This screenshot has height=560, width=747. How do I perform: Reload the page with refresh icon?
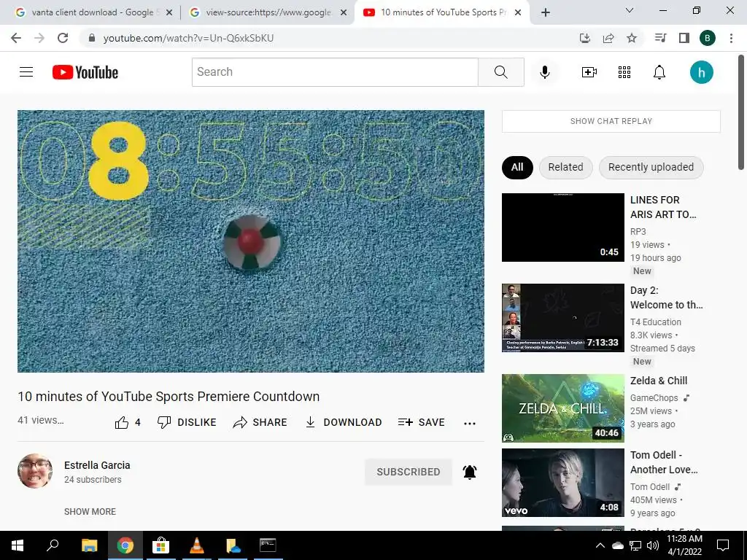63,38
